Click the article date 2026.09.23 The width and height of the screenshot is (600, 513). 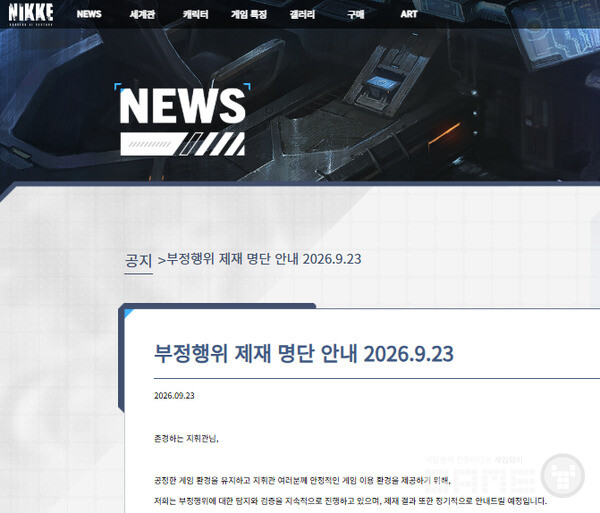coord(174,396)
